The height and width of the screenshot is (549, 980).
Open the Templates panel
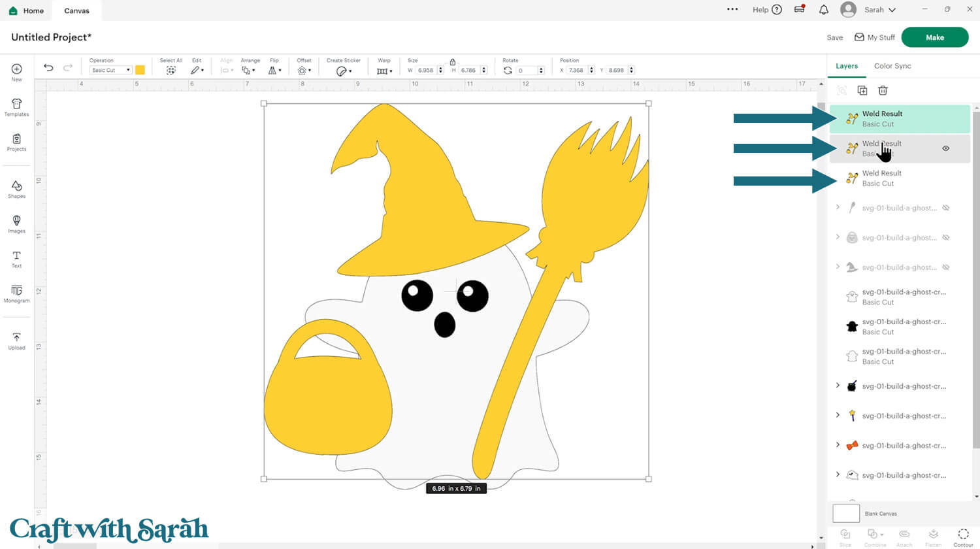16,107
